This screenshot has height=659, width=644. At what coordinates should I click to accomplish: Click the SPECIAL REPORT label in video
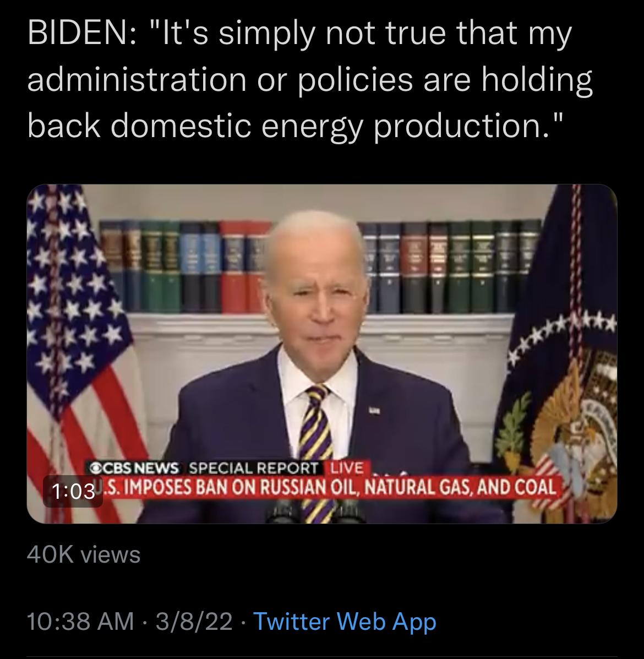(254, 468)
